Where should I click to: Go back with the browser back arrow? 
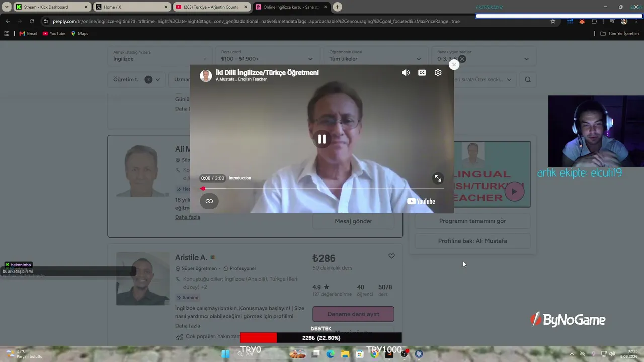click(x=8, y=21)
